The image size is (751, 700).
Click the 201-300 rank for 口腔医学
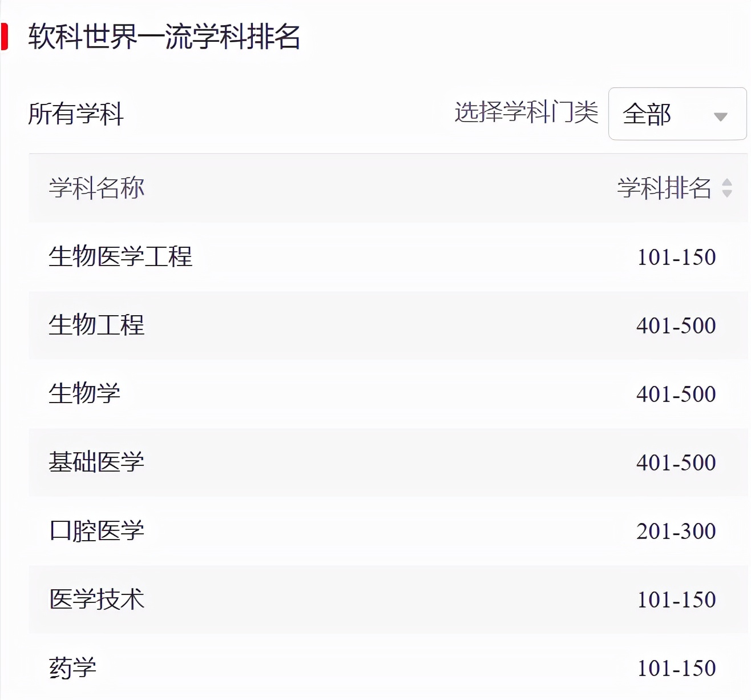click(676, 531)
